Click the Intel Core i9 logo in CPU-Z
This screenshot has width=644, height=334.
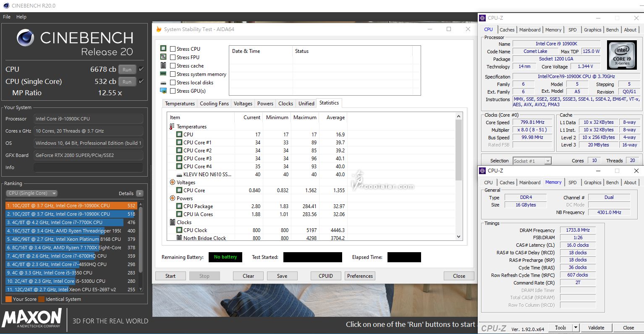622,55
